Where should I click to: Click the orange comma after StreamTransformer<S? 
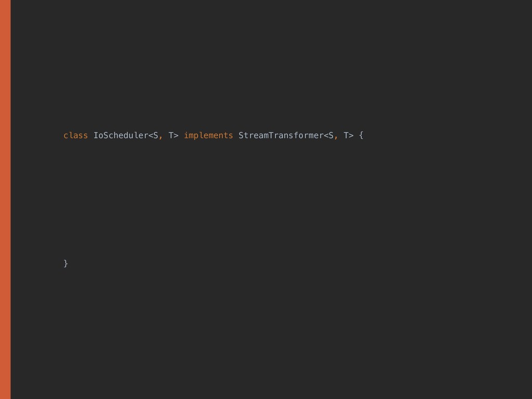pyautogui.click(x=336, y=137)
